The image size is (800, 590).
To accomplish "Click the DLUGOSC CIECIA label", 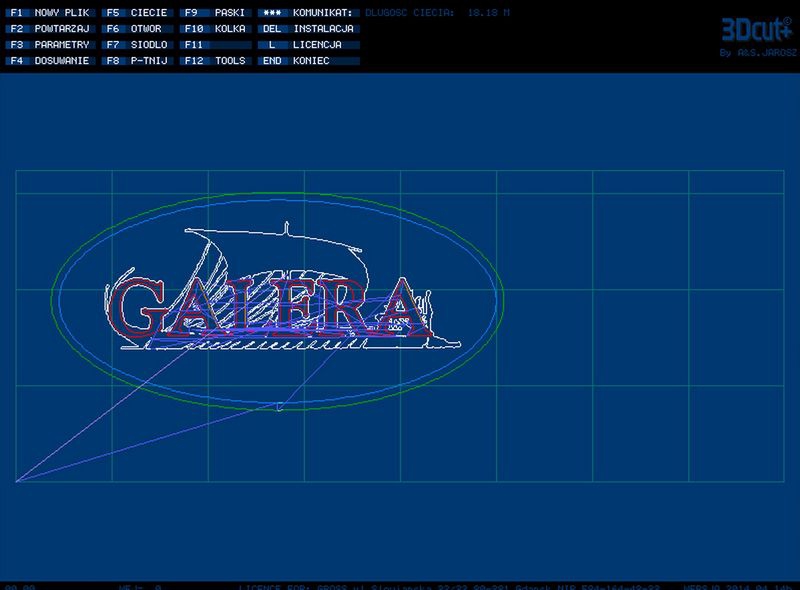I will 409,13.
